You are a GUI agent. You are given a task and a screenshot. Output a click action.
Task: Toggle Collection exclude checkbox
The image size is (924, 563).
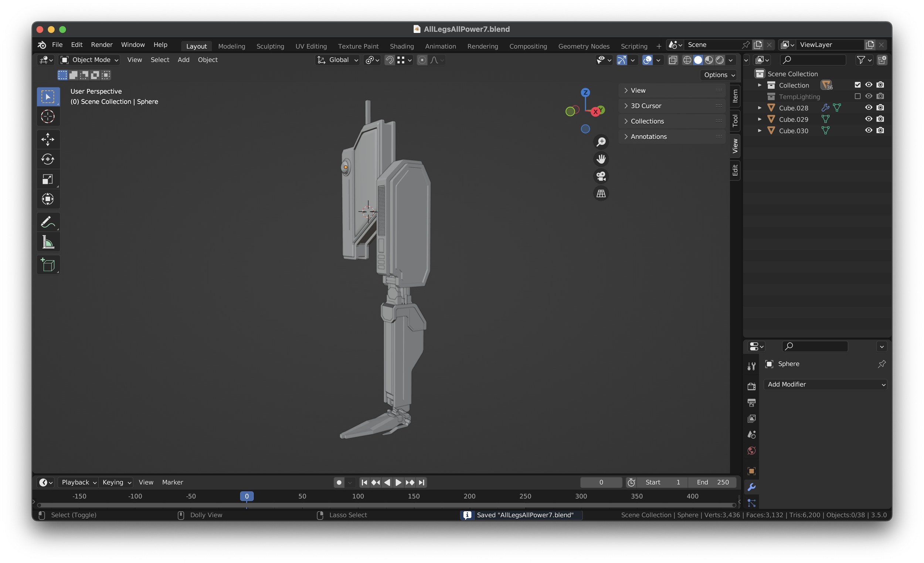[x=857, y=85]
